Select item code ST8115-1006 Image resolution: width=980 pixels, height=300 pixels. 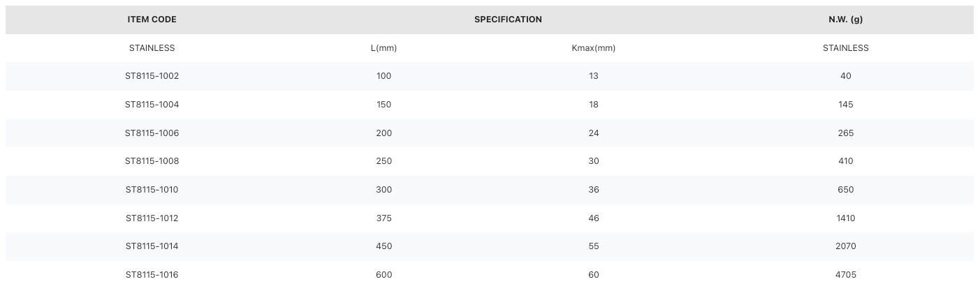[152, 133]
